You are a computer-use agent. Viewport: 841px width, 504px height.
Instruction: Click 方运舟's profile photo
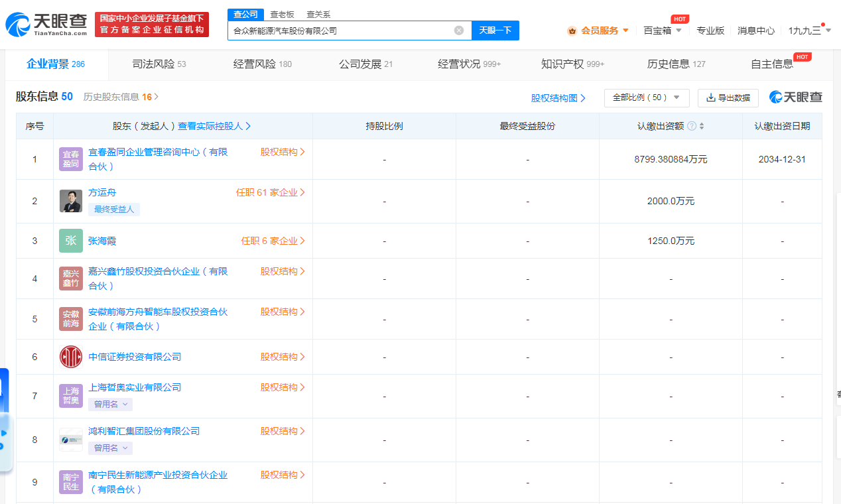click(x=70, y=200)
